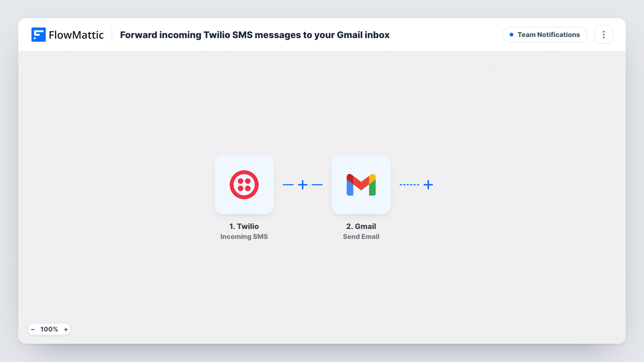Open the Gmail Send Email step
This screenshot has width=644, height=362.
coord(361,184)
